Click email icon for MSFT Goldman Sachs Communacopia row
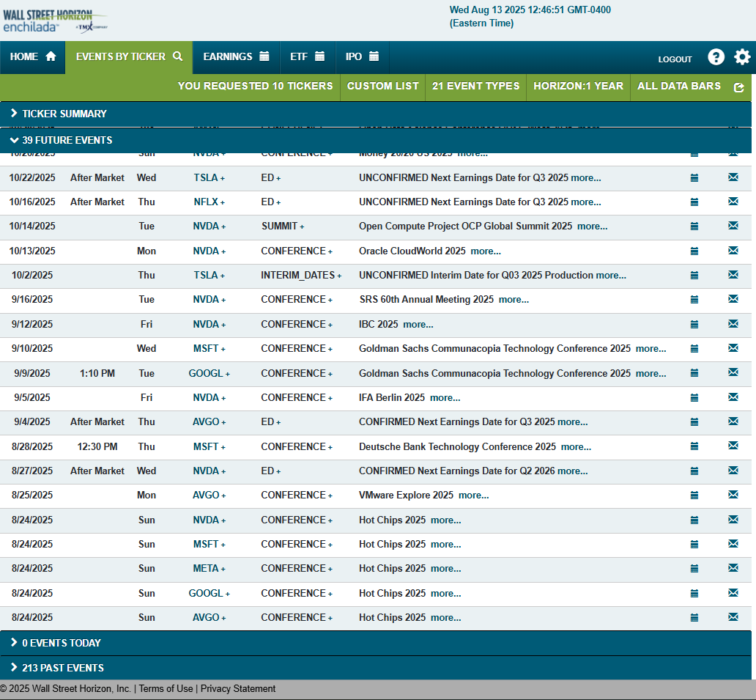Screen dimensions: 756x700 733,348
